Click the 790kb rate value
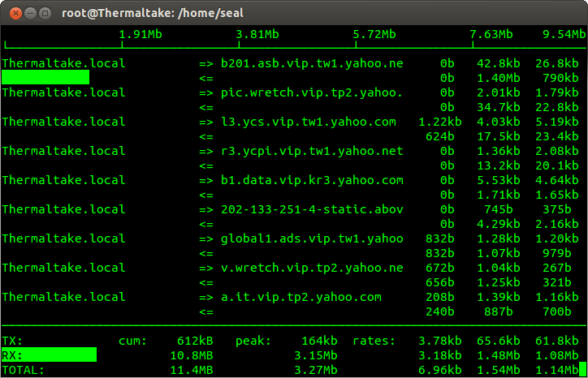The width and height of the screenshot is (588, 378). pyautogui.click(x=560, y=79)
